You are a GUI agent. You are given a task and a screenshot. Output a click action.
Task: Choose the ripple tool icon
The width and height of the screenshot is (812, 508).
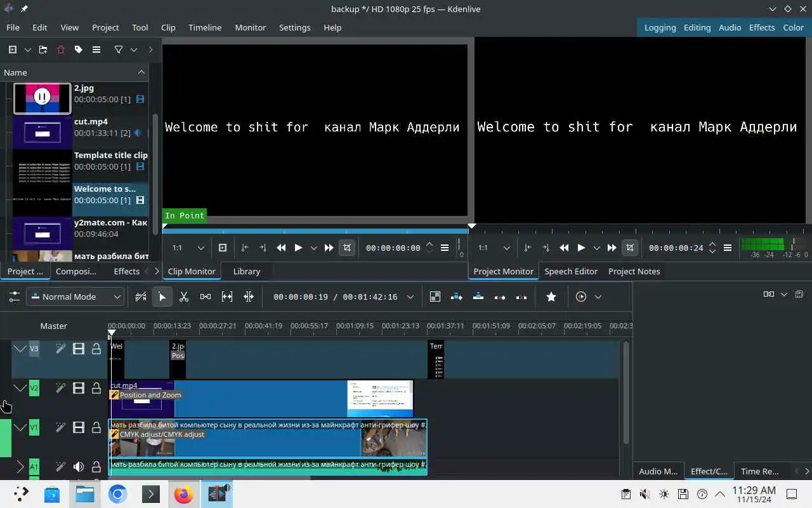click(249, 297)
